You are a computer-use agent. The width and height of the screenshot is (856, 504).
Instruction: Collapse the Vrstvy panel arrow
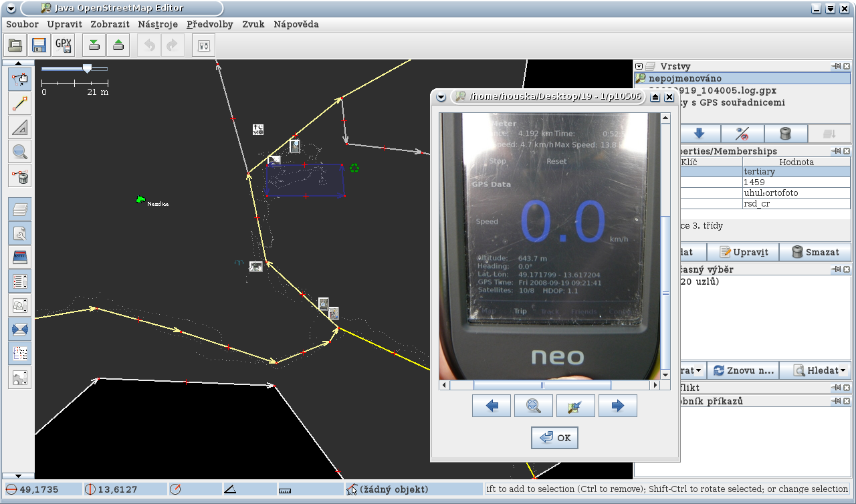(639, 66)
